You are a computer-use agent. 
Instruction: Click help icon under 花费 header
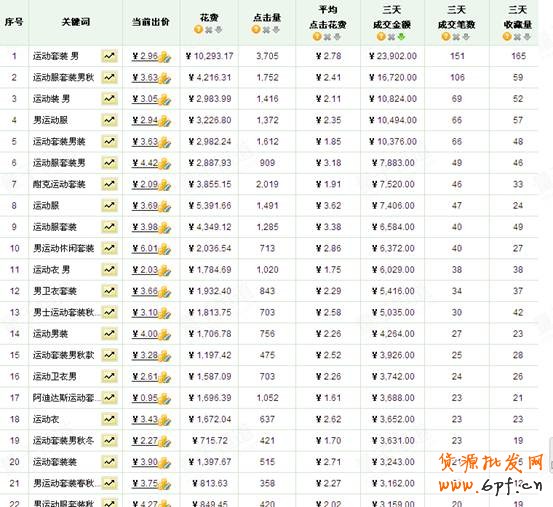(199, 30)
